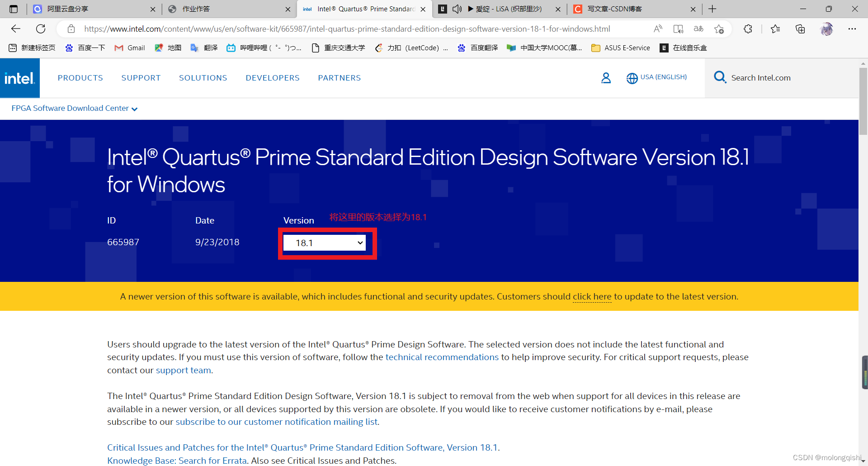The image size is (868, 466).
Task: Open Critical Issues and Patches link
Action: click(x=303, y=448)
